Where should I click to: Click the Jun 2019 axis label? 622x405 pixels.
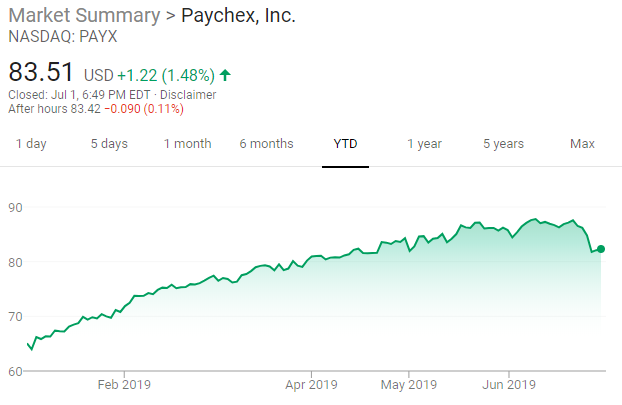508,383
